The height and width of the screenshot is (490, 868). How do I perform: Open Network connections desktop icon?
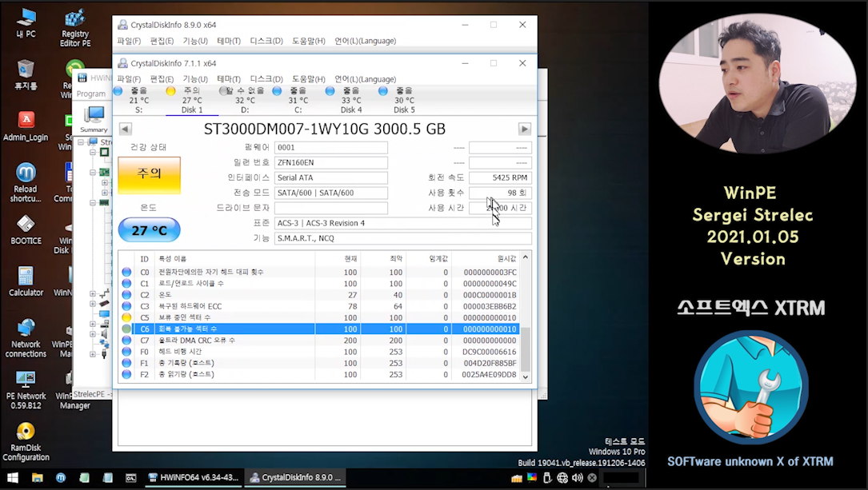pyautogui.click(x=26, y=338)
